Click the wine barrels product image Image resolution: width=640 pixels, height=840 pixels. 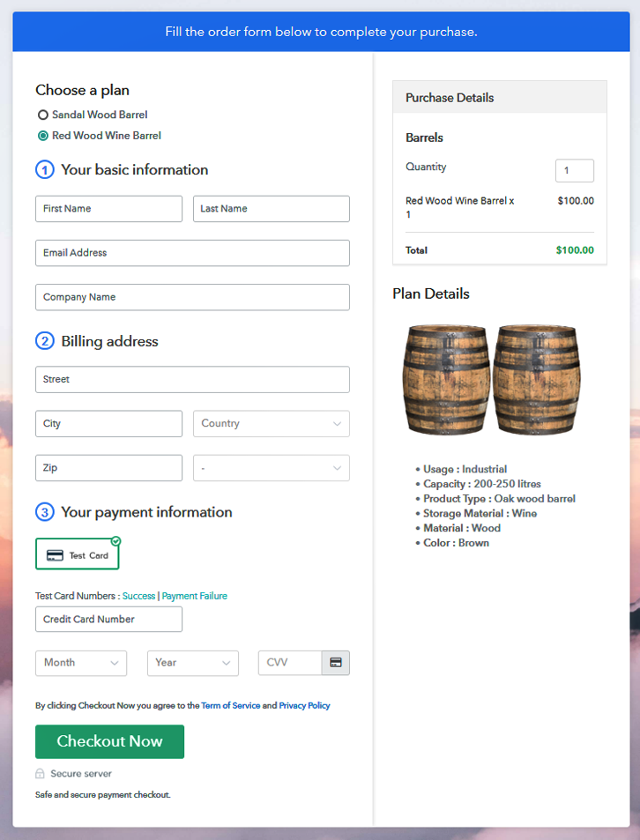click(492, 379)
